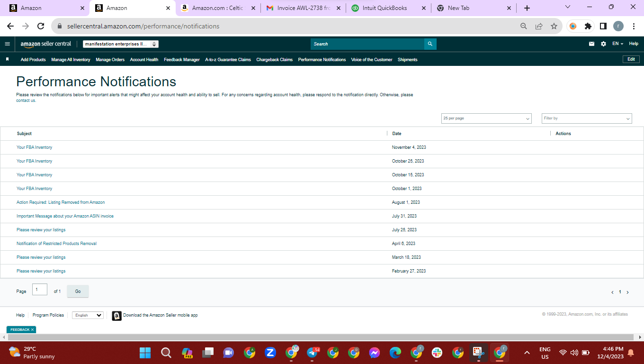
Task: Open the Messenger icon in the taskbar
Action: point(375,353)
